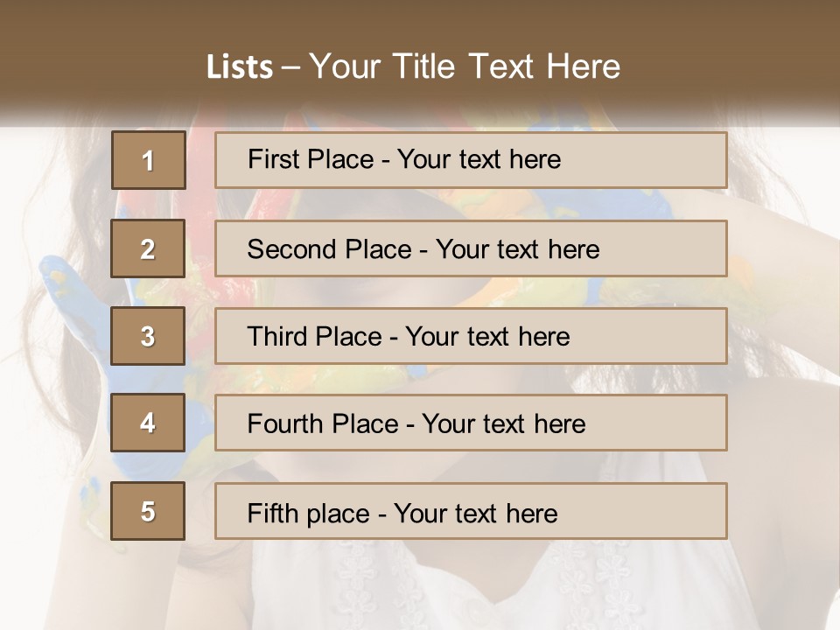Click the bold word Lists in title

[240, 67]
